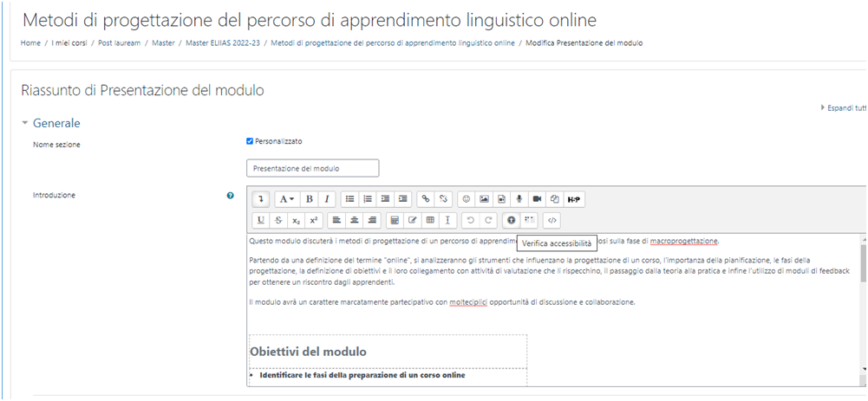This screenshot has width=868, height=401.
Task: Collapse the Generale section
Action: 25,123
